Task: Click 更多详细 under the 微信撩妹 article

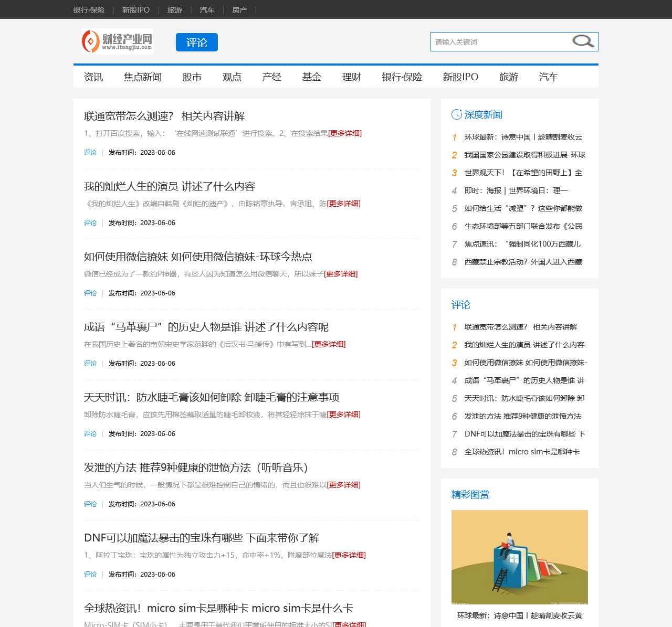Action: 341,274
